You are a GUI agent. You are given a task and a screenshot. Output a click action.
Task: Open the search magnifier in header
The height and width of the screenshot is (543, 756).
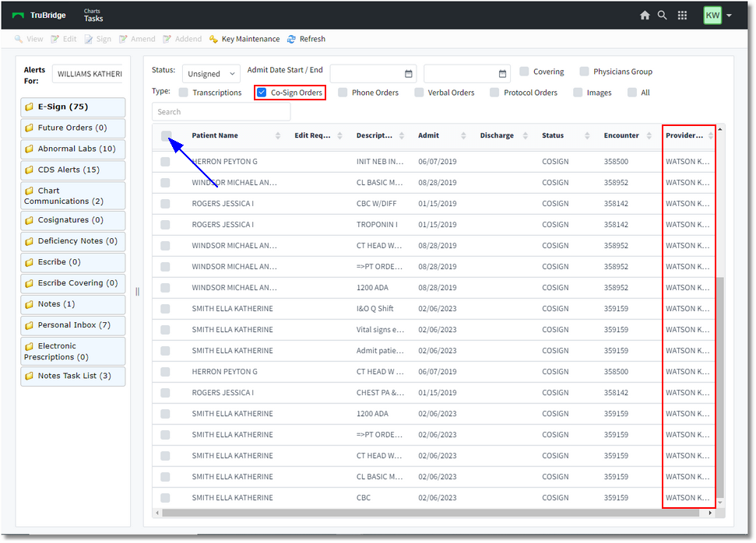663,16
